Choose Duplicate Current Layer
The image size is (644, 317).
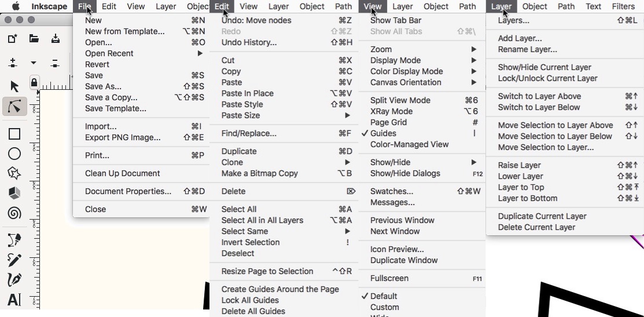pos(565,216)
